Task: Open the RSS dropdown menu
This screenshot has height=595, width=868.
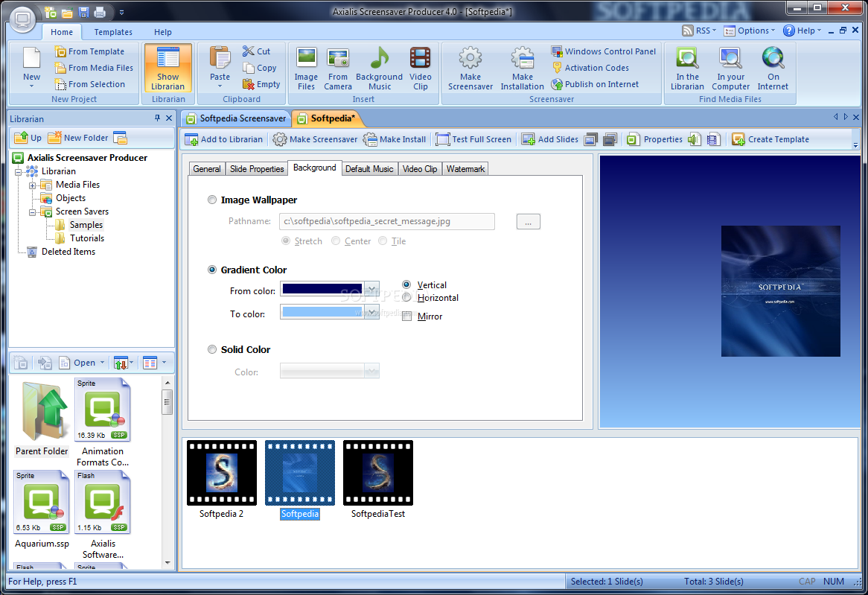Action: [x=699, y=31]
